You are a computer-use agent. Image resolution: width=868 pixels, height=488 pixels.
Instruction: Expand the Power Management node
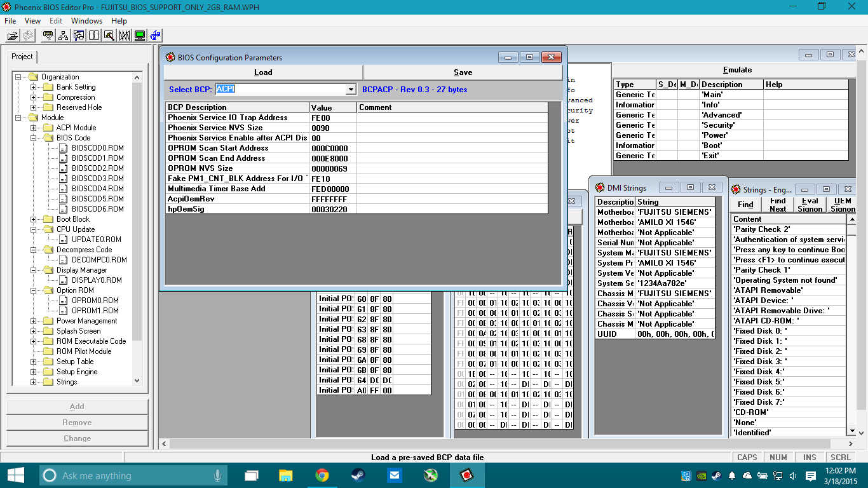point(33,321)
